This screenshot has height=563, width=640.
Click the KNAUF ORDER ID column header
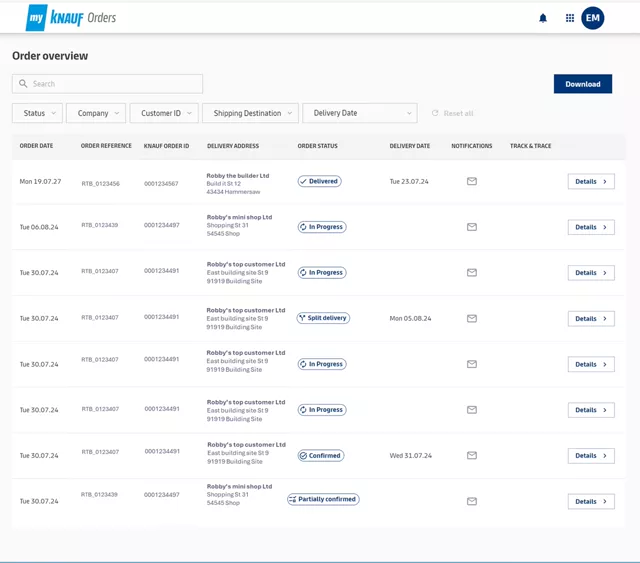click(x=167, y=146)
